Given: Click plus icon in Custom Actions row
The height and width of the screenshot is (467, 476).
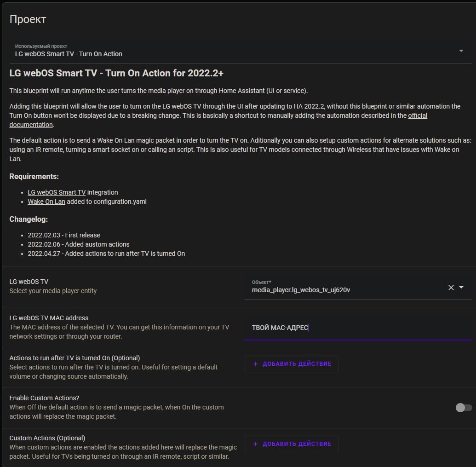Looking at the screenshot, I should click(x=256, y=444).
